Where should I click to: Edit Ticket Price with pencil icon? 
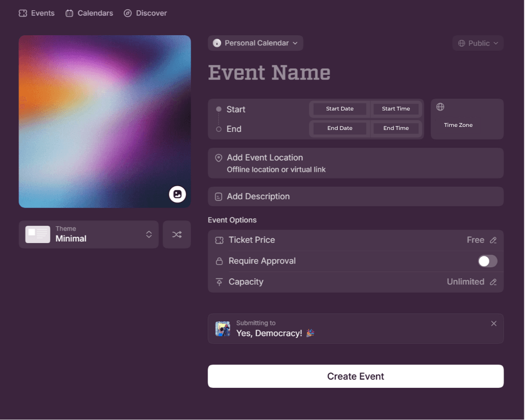pyautogui.click(x=493, y=240)
